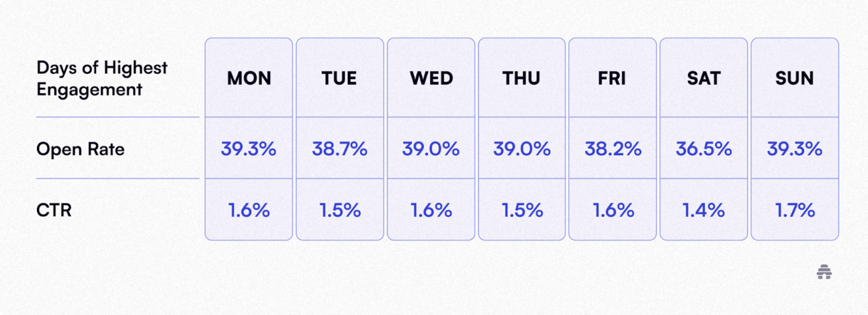Click Sunday's 1.7% CTR value

[794, 210]
